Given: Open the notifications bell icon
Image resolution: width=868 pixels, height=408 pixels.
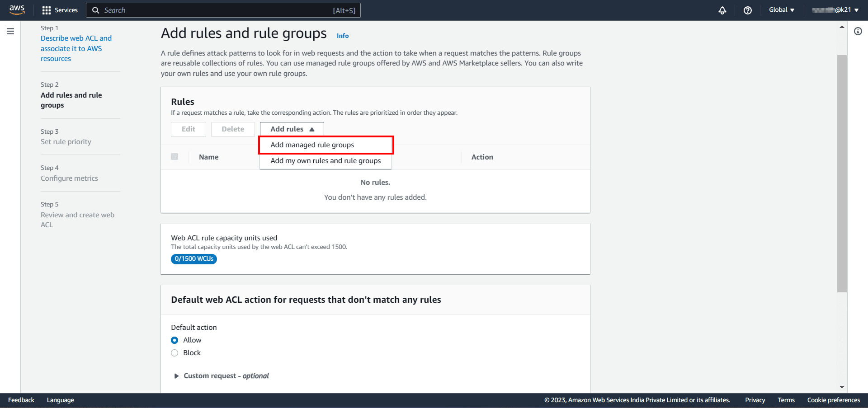Looking at the screenshot, I should [722, 10].
